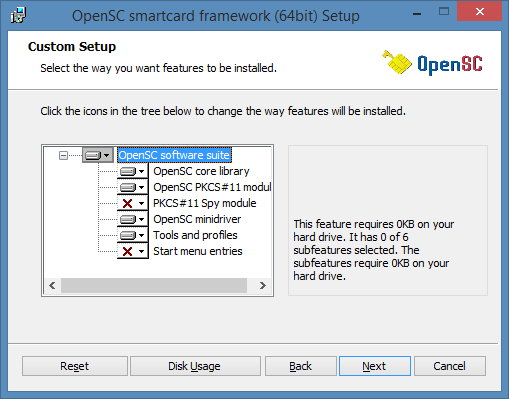509x399 pixels.
Task: Select OpenSC software suite in feature tree
Action: [174, 155]
